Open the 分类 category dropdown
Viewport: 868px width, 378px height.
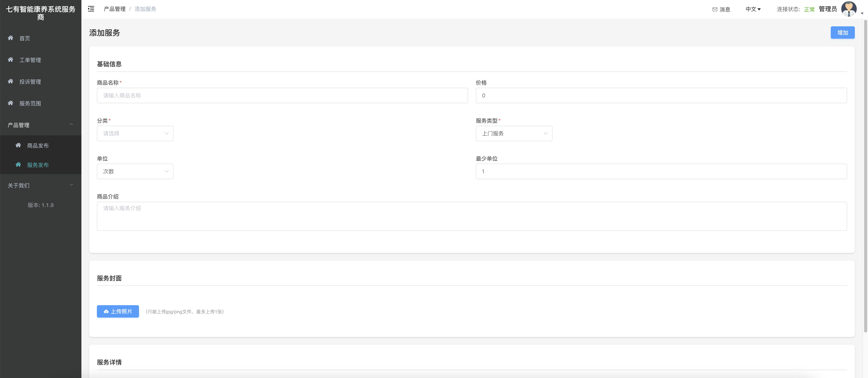tap(135, 133)
